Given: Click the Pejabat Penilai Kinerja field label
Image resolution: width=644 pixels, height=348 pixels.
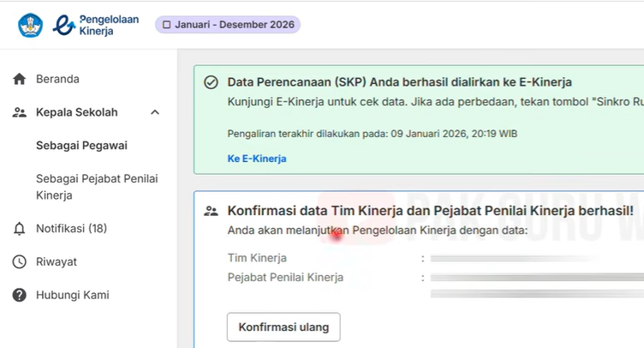Looking at the screenshot, I should coord(285,278).
